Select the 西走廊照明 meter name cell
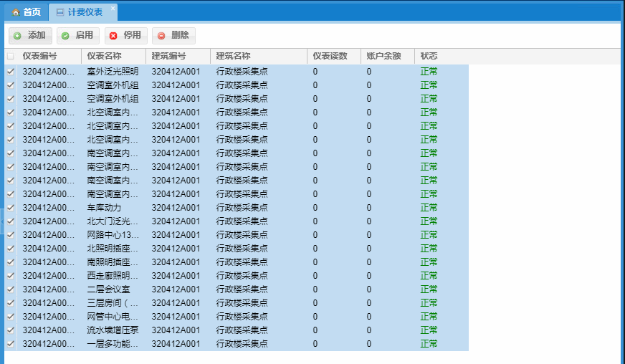Screen dimensions: 625x364 [113, 276]
